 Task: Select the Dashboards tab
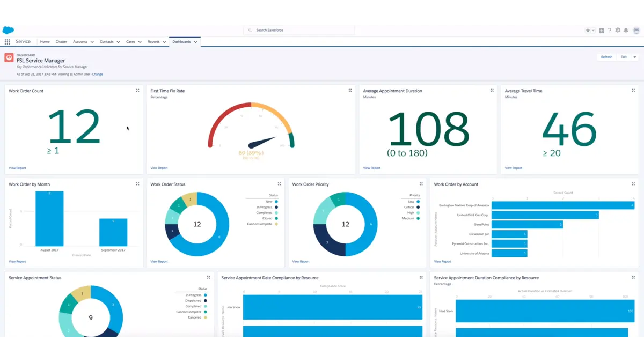(181, 42)
